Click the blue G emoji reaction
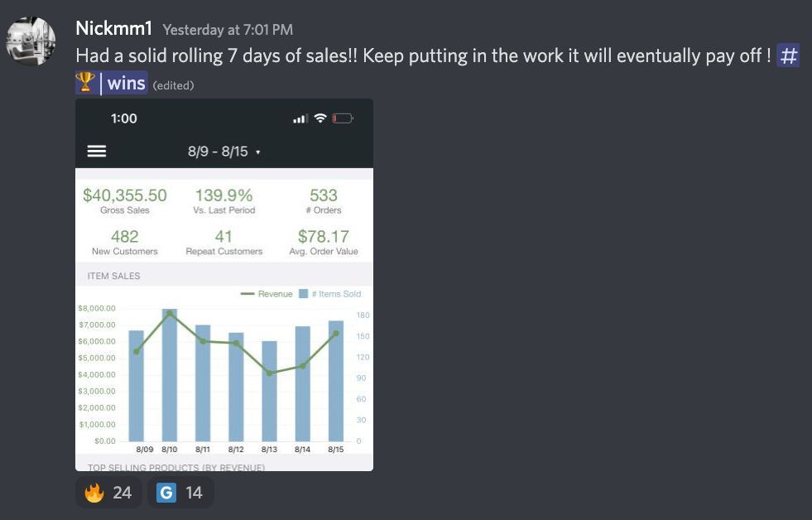Screen dimensions: 812x520 180,492
